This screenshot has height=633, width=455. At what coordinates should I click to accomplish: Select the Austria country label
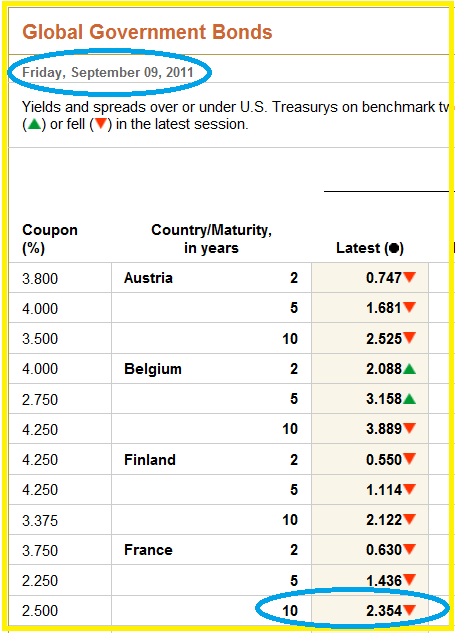coord(148,278)
